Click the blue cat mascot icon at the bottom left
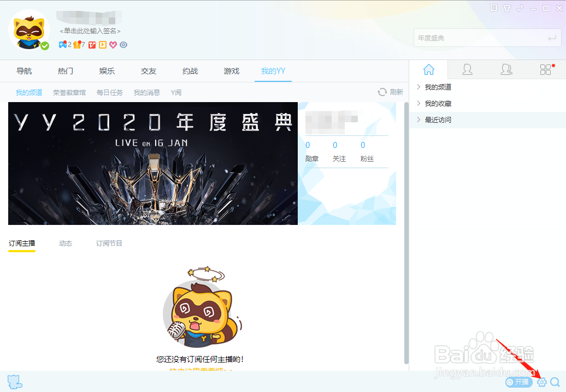The image size is (566, 392). pos(15,382)
